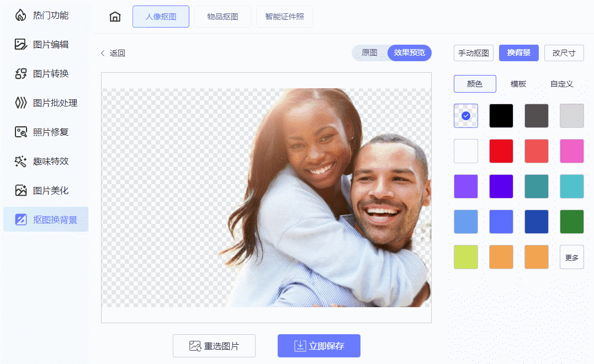Click the 图片转换 sidebar icon
594x364 pixels.
click(x=21, y=73)
